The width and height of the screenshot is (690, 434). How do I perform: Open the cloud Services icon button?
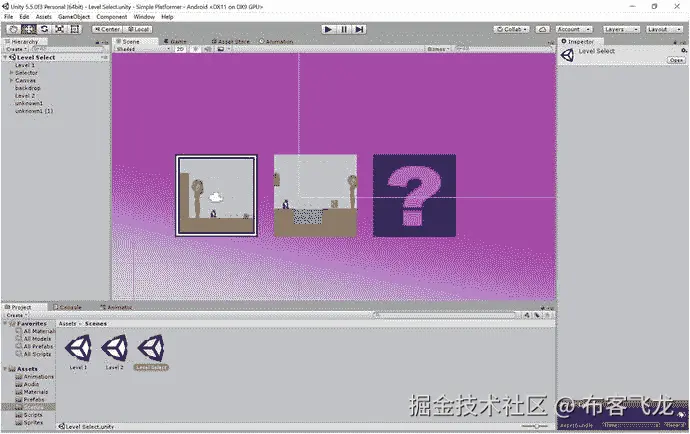(x=542, y=29)
